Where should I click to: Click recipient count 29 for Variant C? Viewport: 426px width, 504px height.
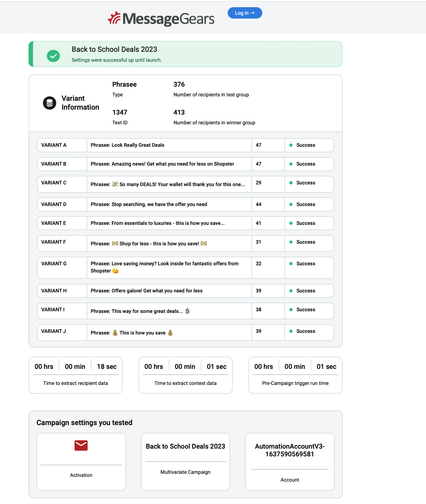coord(258,183)
